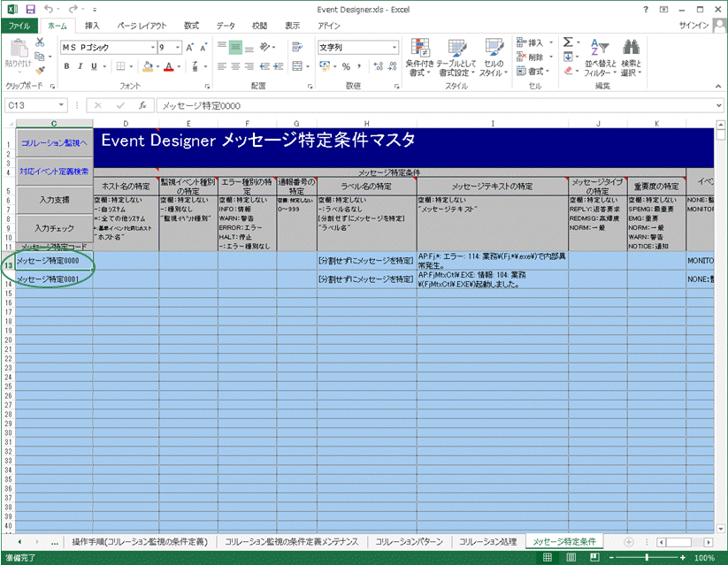Screen dimensions: 728x565
Task: Decrease the cell indent
Action: pos(264,66)
